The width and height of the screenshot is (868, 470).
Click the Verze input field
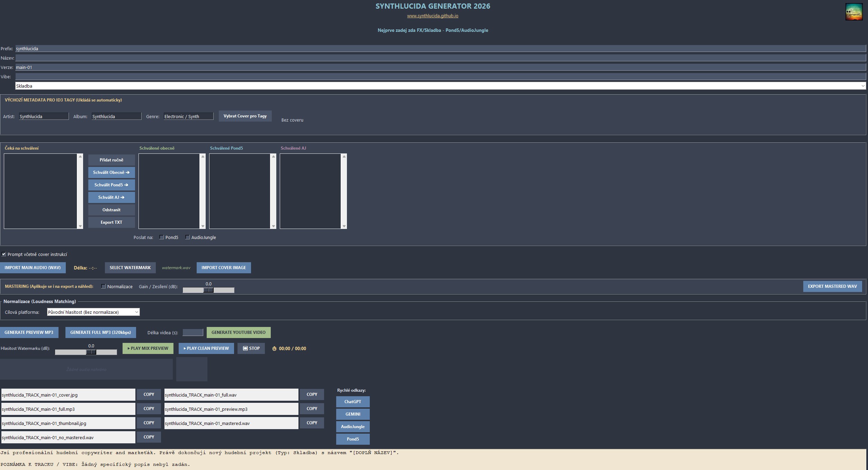click(x=440, y=67)
